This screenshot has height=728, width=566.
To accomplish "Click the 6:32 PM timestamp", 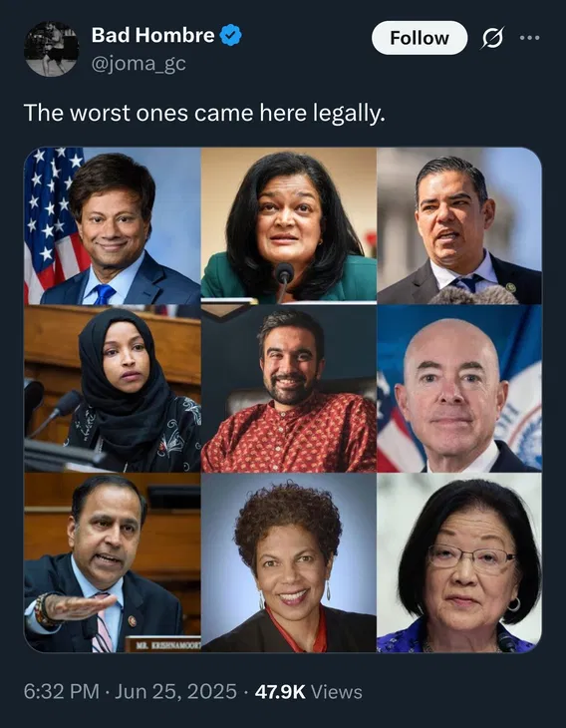I will click(x=62, y=692).
